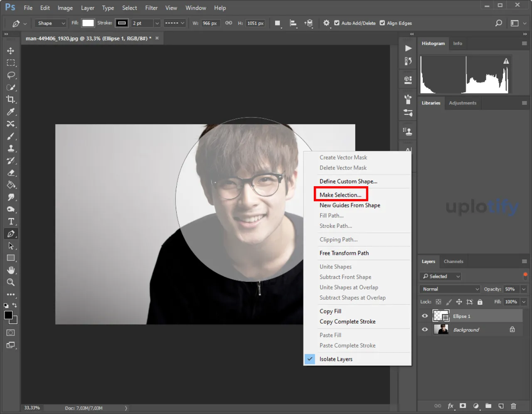
Task: Select the Hand tool
Action: point(11,270)
